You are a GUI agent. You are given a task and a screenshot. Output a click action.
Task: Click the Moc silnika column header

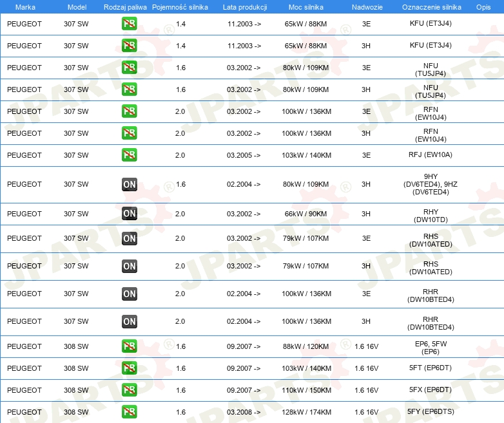[305, 7]
